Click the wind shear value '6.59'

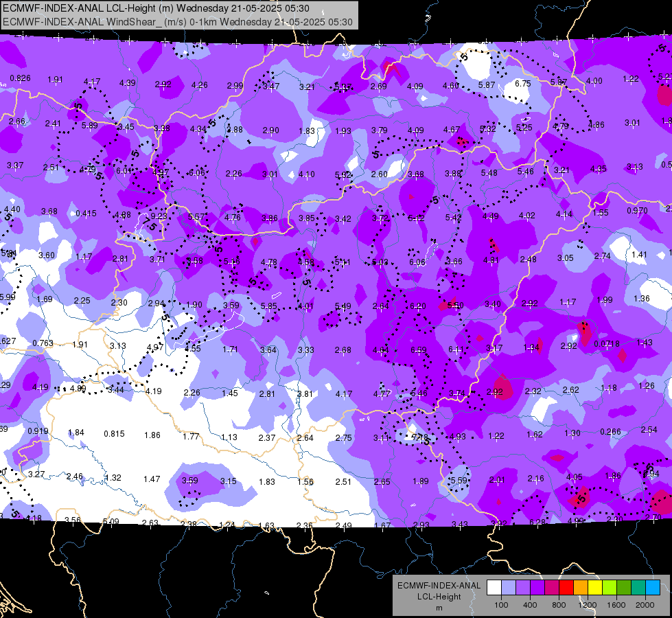point(418,350)
